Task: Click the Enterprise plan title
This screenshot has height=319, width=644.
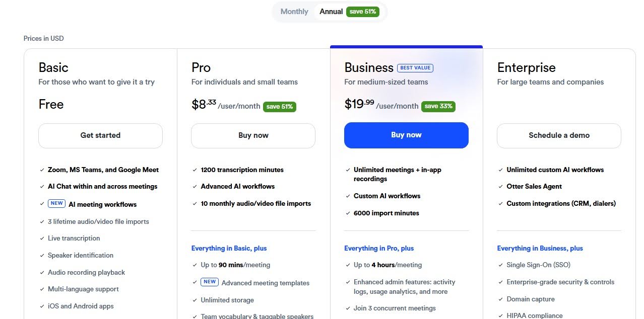Action: click(526, 68)
